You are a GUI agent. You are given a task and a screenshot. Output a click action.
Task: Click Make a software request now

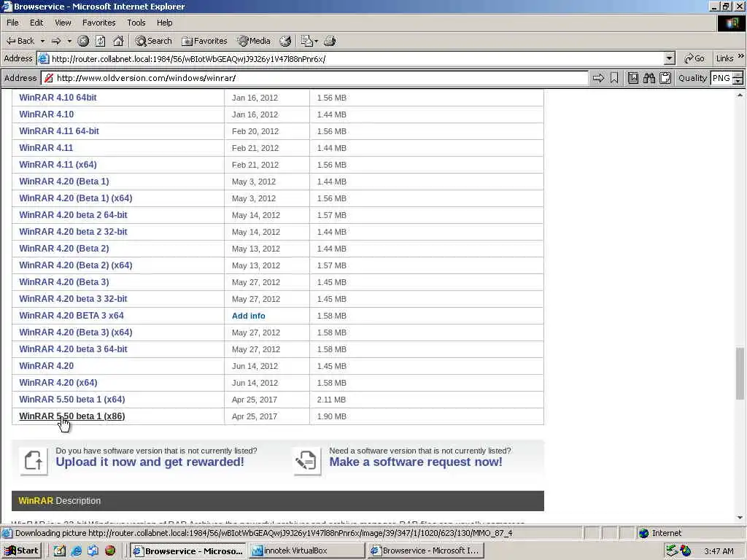[x=415, y=462]
